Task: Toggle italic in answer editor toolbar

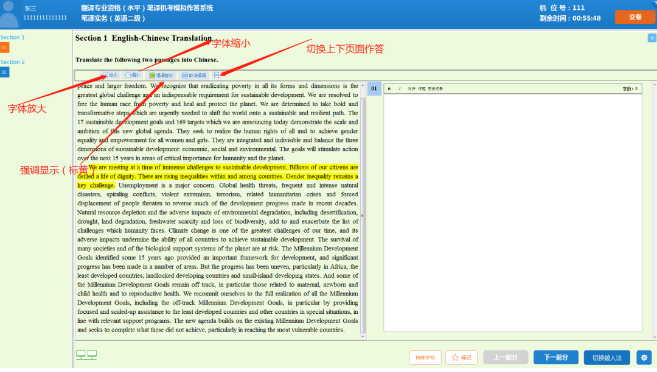Action: pyautogui.click(x=399, y=89)
